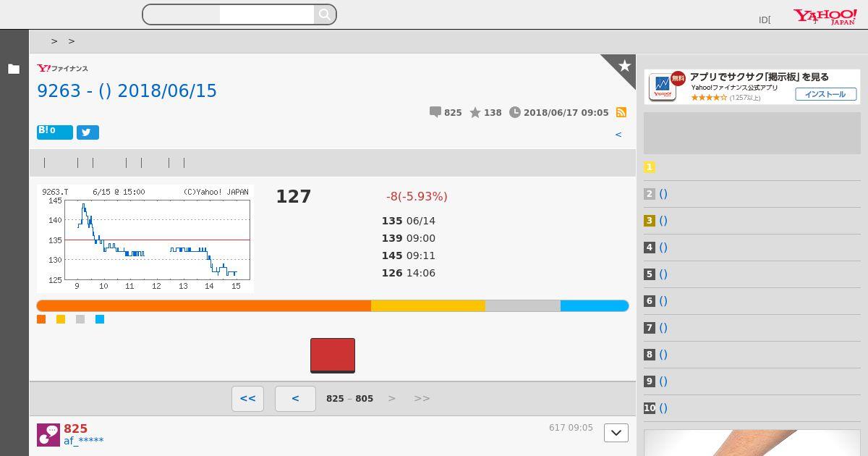868x456 pixels.
Task: Click the post timestamp 617 09:05
Action: [571, 428]
